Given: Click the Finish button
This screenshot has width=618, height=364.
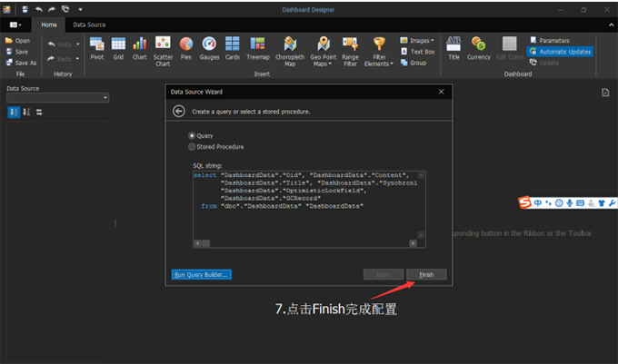Looking at the screenshot, I should (x=426, y=274).
